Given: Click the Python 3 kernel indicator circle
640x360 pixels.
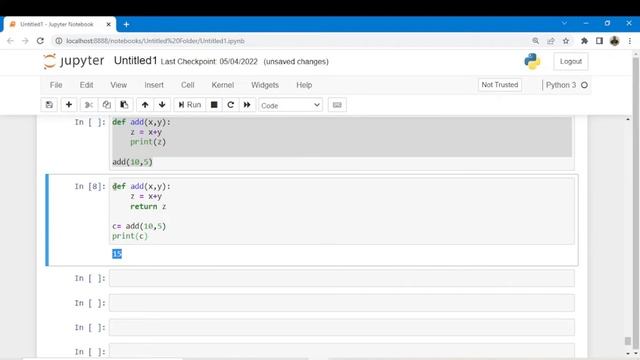Looking at the screenshot, I should (584, 85).
